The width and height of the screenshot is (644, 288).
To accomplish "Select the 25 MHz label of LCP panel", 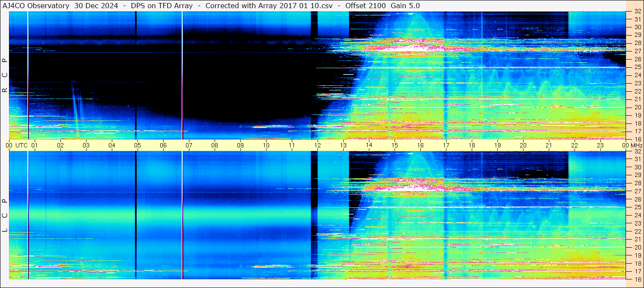I will (637, 207).
